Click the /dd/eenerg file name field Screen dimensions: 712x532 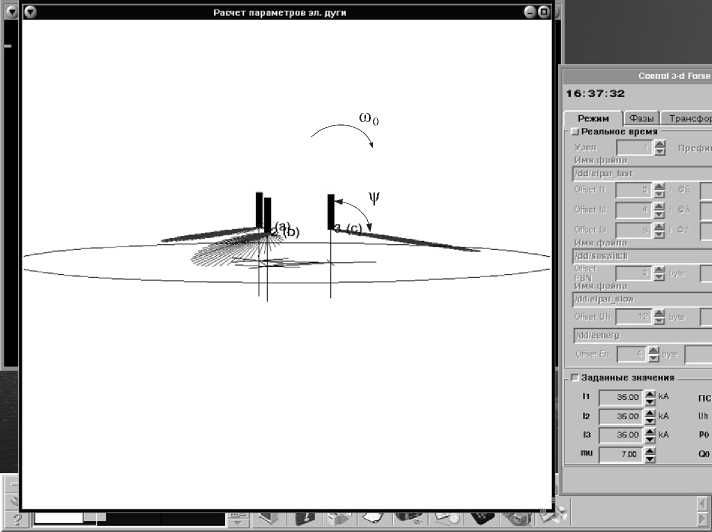(x=642, y=335)
